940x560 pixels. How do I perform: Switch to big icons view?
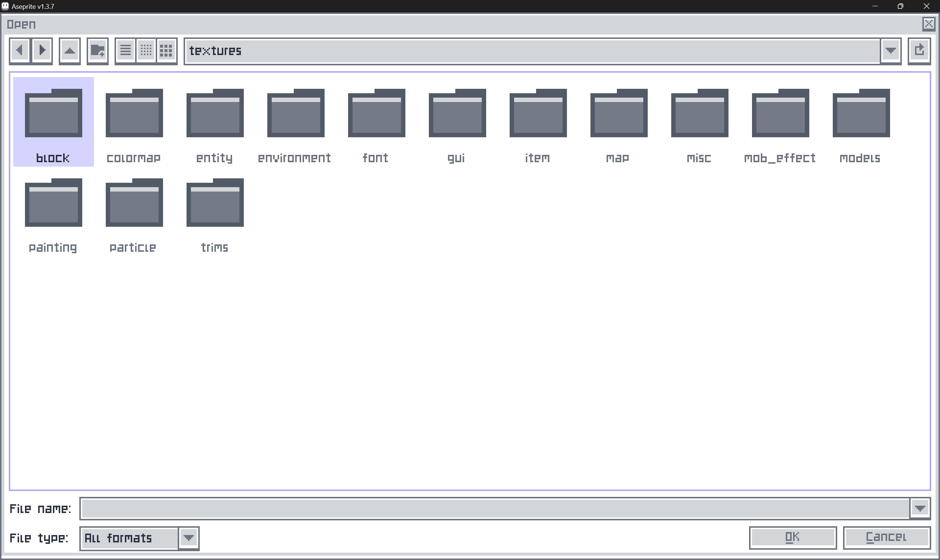(166, 51)
